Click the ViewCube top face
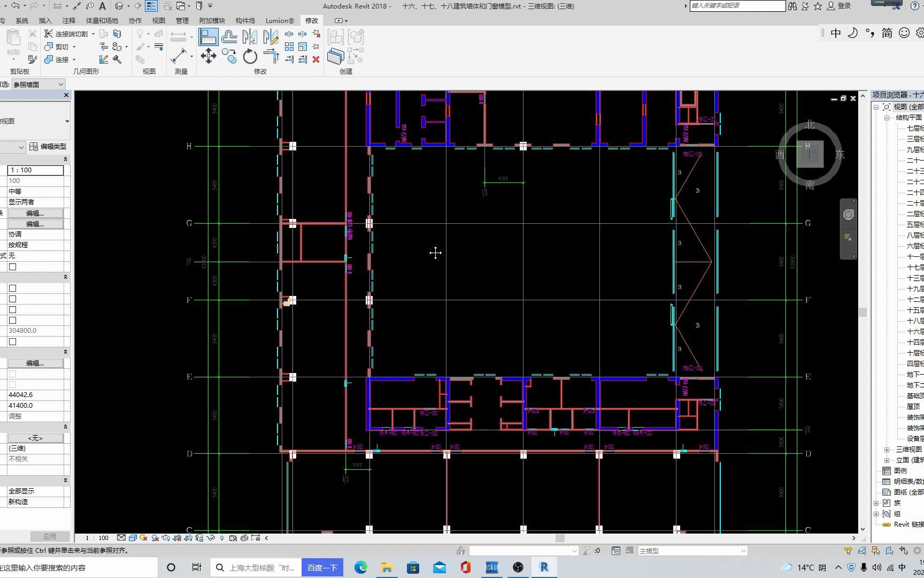924x578 pixels. click(810, 154)
